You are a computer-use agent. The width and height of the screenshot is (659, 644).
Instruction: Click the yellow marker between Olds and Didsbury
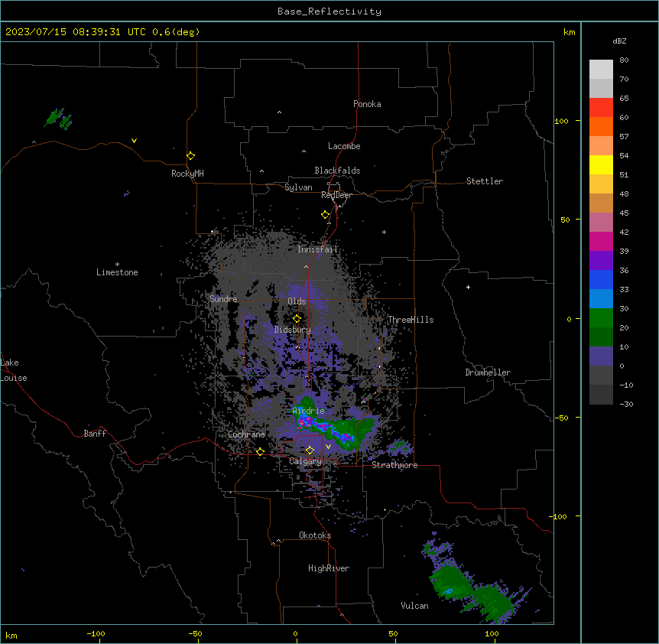coord(297,319)
